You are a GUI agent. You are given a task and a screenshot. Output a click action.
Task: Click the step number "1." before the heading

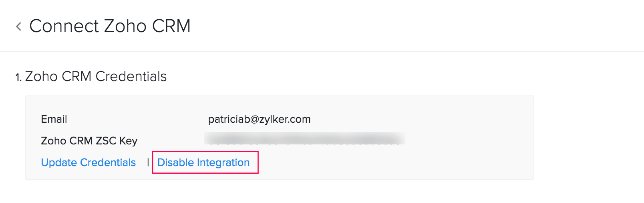pyautogui.click(x=18, y=77)
